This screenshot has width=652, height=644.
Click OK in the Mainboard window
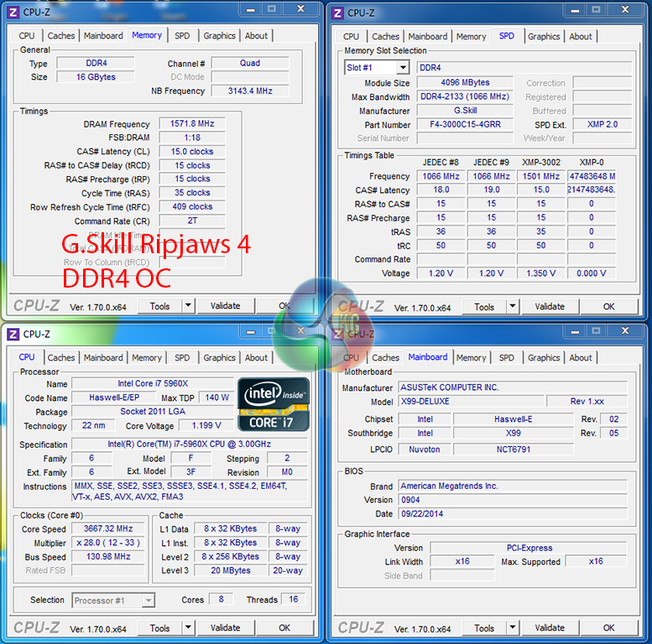(x=608, y=627)
